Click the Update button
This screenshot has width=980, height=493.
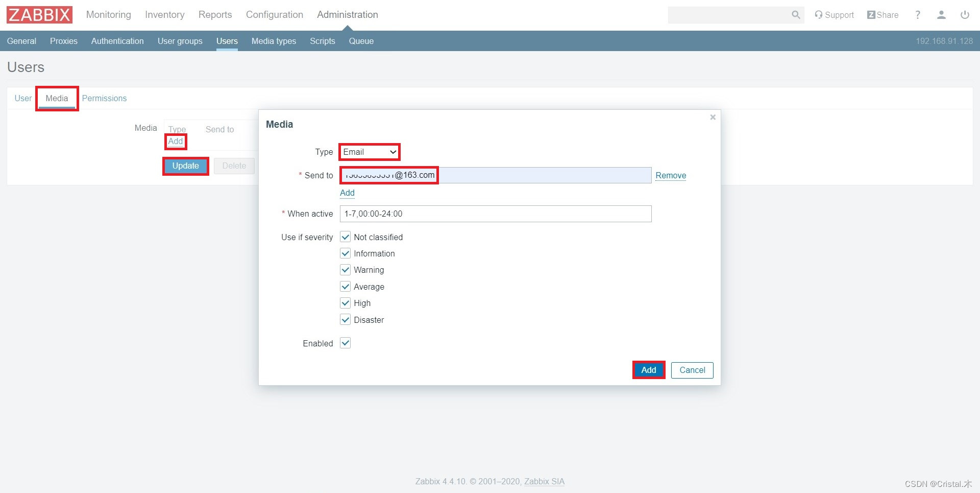(186, 166)
